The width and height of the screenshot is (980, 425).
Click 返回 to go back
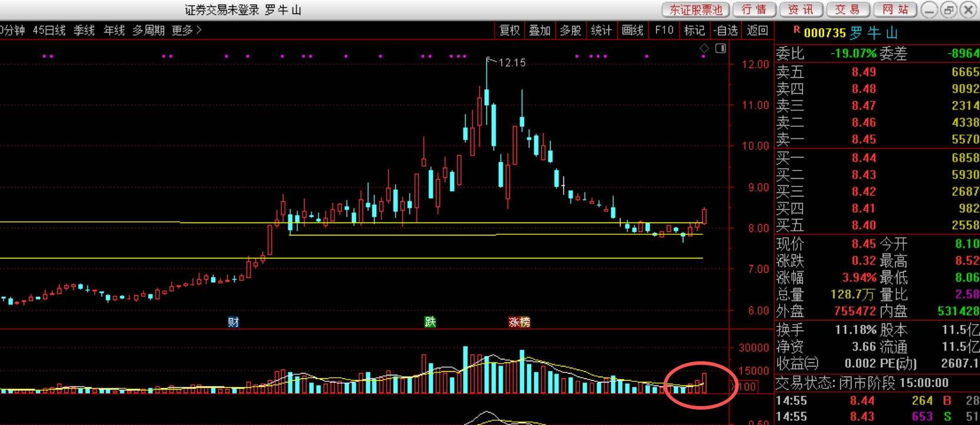coord(757,31)
